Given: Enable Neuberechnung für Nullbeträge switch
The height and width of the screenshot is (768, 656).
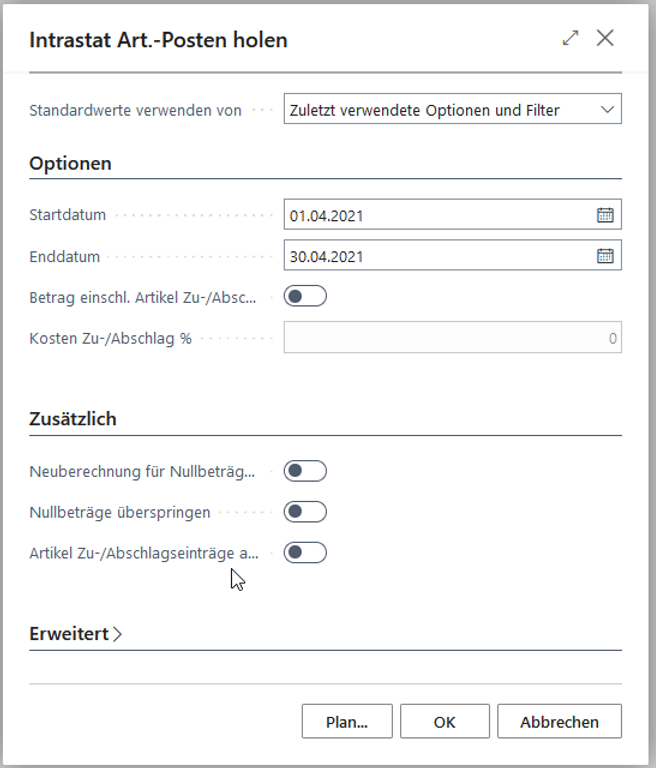Looking at the screenshot, I should click(305, 471).
